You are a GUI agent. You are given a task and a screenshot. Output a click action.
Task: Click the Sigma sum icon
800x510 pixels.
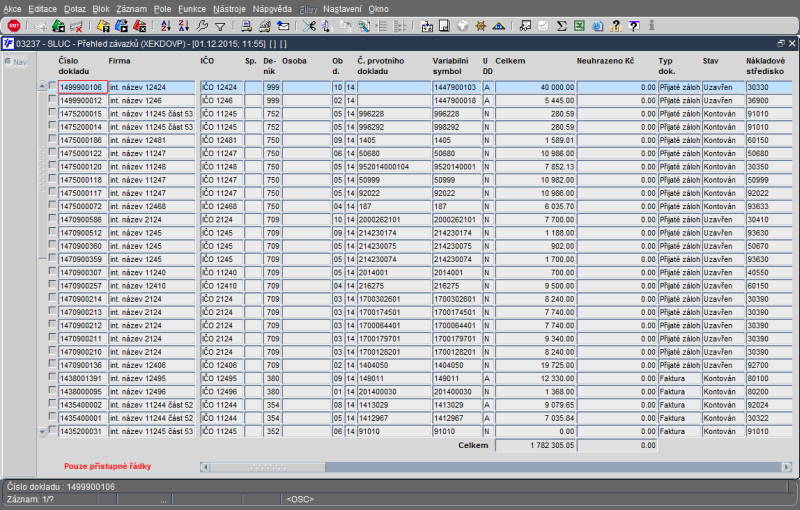click(560, 25)
